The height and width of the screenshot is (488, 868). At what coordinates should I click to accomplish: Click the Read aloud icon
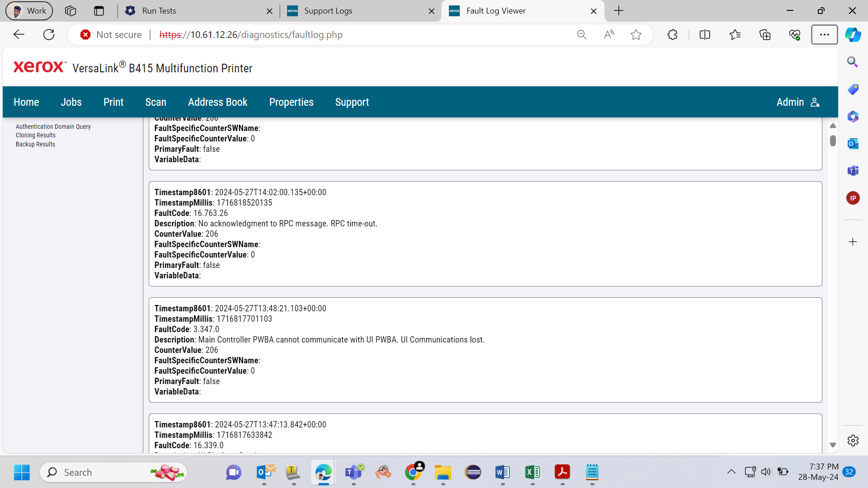tap(609, 35)
